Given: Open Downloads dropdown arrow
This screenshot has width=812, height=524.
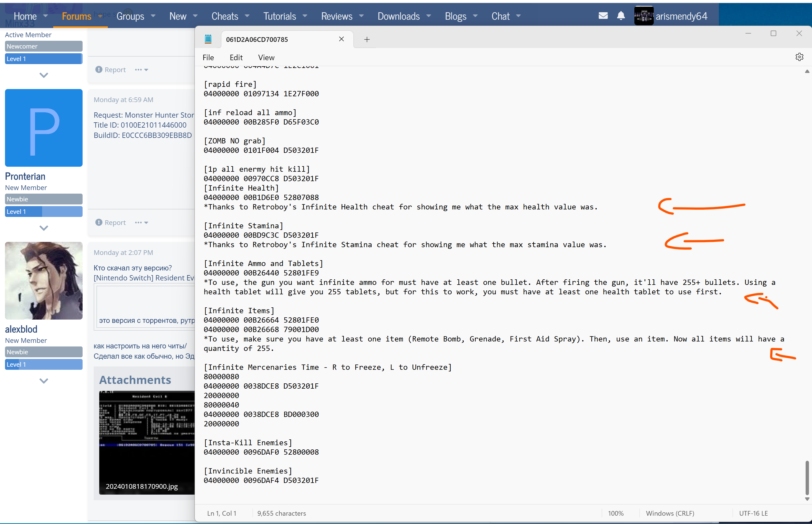Looking at the screenshot, I should [x=429, y=16].
